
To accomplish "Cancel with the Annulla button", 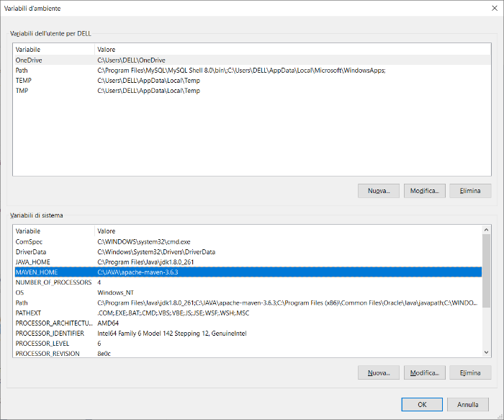I will click(x=467, y=404).
